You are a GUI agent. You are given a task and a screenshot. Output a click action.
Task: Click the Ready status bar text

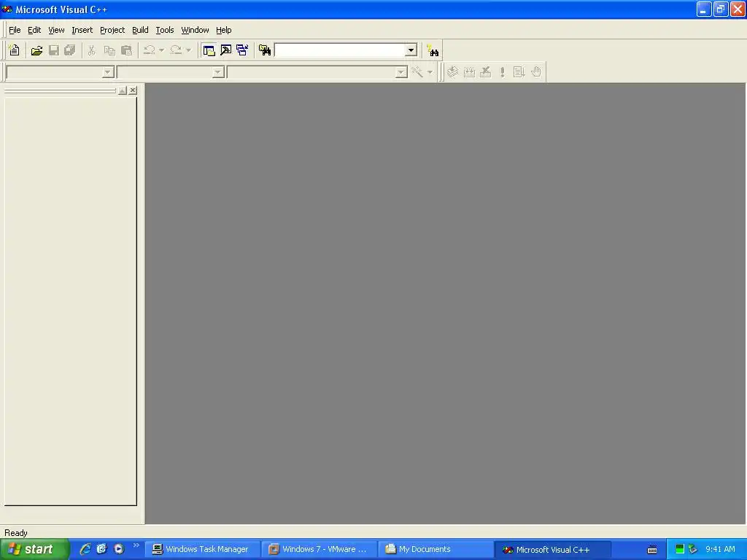16,533
